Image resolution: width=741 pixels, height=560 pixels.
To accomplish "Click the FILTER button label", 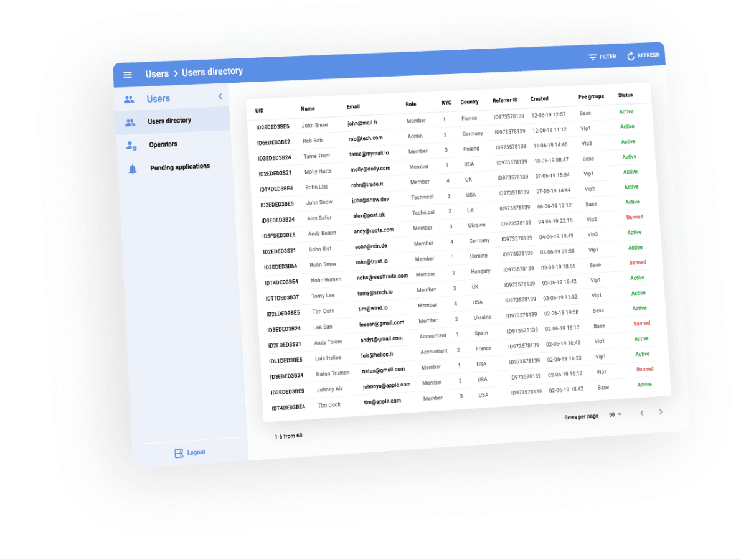I will pyautogui.click(x=608, y=57).
